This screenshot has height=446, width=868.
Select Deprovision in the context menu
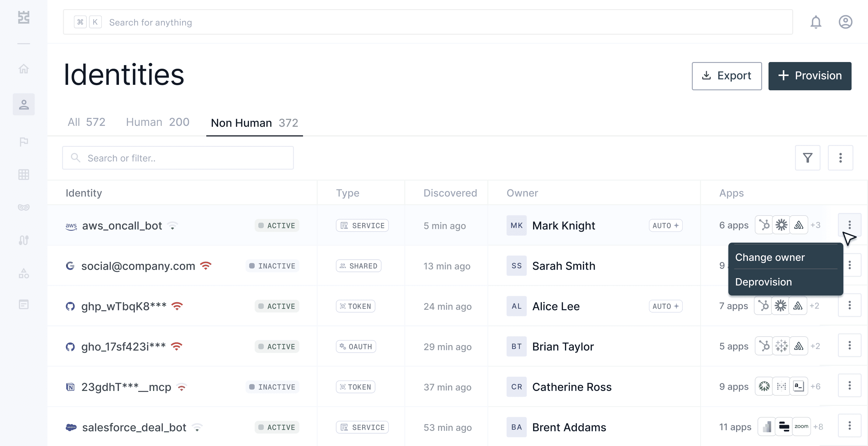763,282
